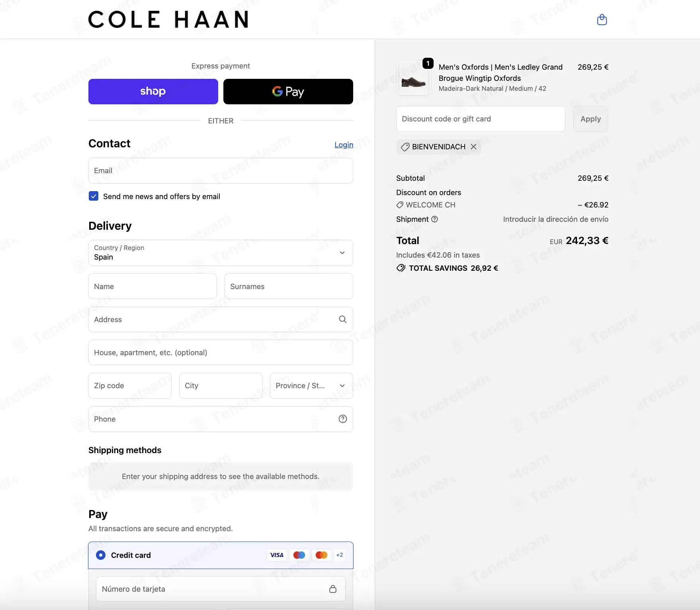Click the Phone field help icon

pos(342,419)
